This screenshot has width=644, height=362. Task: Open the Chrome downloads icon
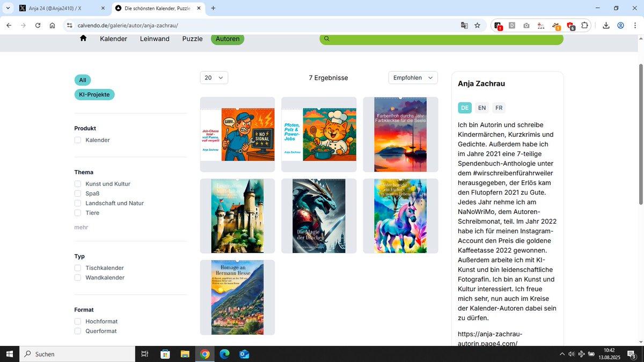606,25
